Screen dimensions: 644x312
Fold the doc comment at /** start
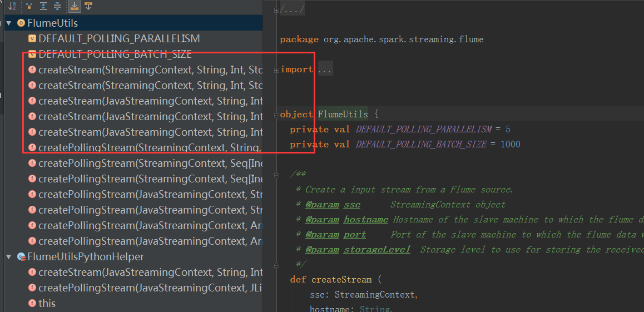point(277,175)
